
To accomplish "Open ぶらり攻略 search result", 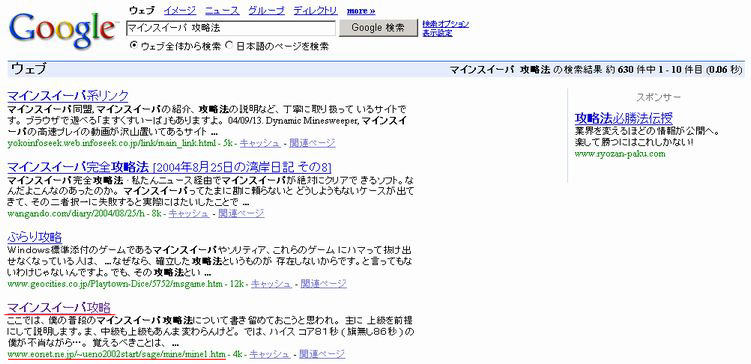I will [x=35, y=237].
